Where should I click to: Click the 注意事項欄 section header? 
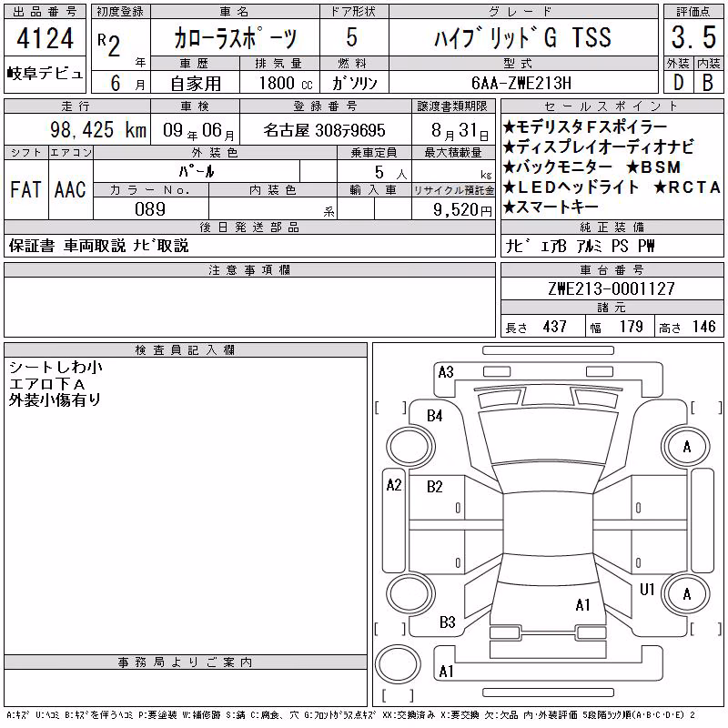tap(249, 269)
